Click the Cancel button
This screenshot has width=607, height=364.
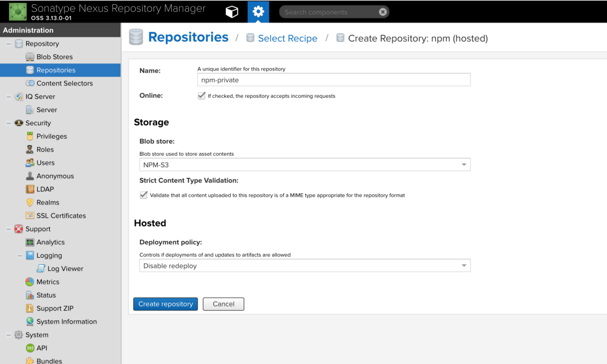tap(223, 304)
